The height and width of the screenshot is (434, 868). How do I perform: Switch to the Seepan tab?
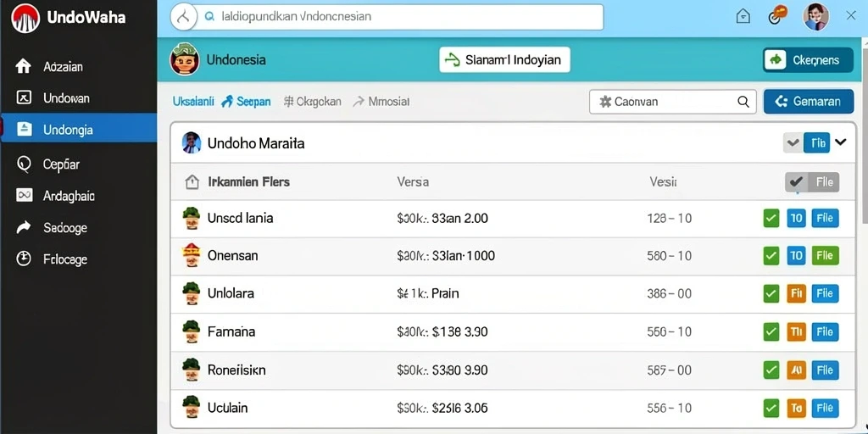[246, 102]
